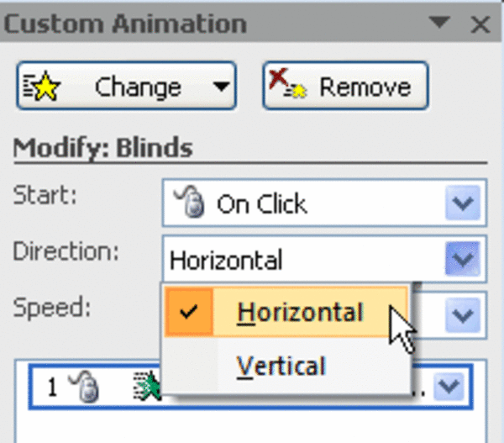Click the mouse icon on animation item 1
Screen dimensions: 504x443
[87, 388]
